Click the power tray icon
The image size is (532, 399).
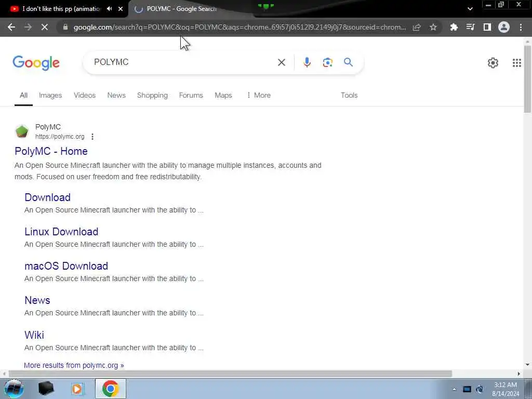480,389
